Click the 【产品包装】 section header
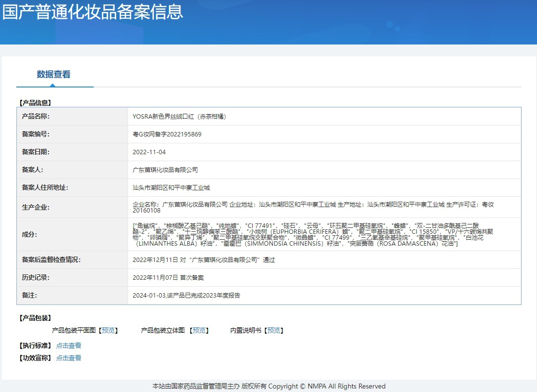 [35, 318]
